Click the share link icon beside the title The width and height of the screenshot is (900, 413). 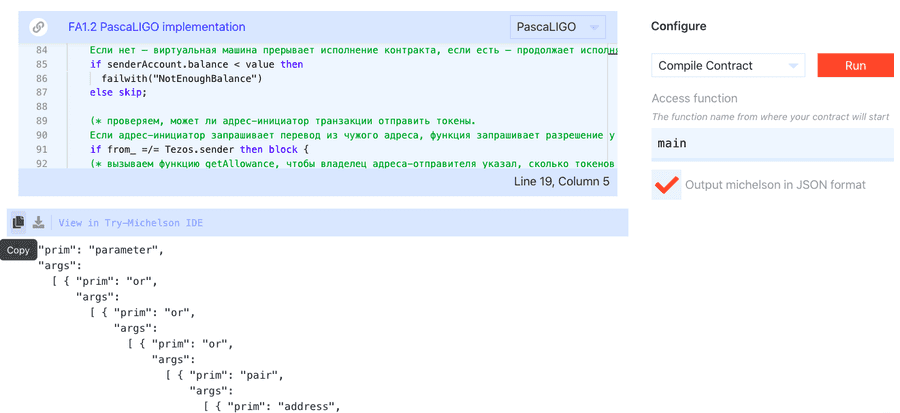(x=39, y=27)
